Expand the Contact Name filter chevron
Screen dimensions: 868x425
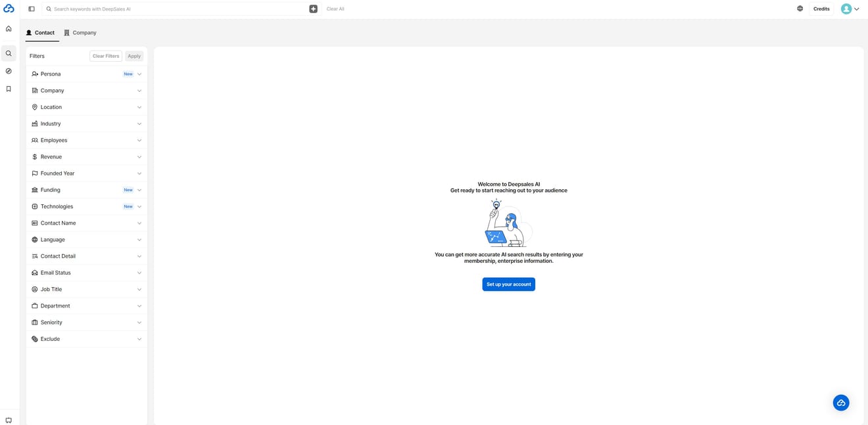coord(139,223)
